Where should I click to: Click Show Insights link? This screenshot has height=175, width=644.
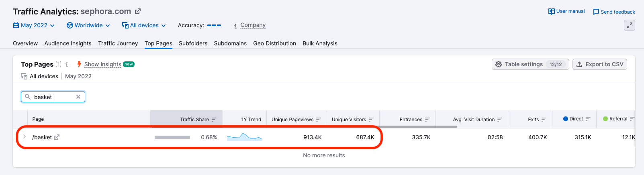[x=102, y=64]
